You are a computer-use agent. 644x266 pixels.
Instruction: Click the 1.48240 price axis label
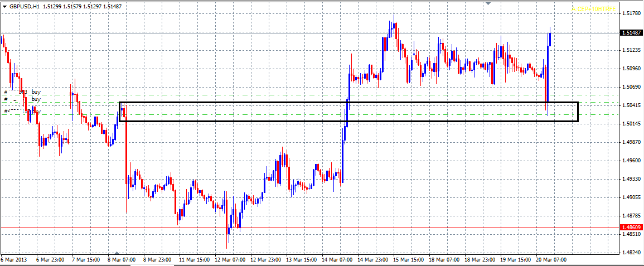631,253
